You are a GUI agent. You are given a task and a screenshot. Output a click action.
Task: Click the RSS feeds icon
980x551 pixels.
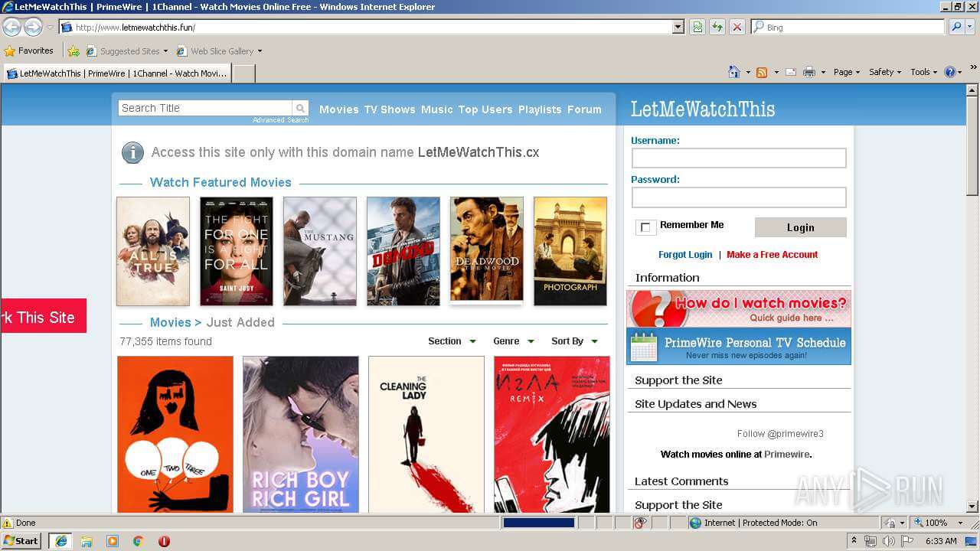tap(762, 72)
